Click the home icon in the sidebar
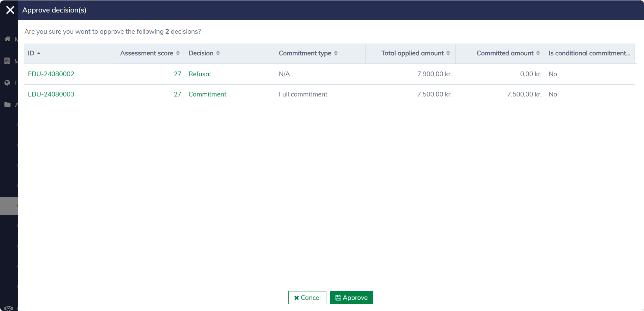This screenshot has width=644, height=311. coord(7,39)
